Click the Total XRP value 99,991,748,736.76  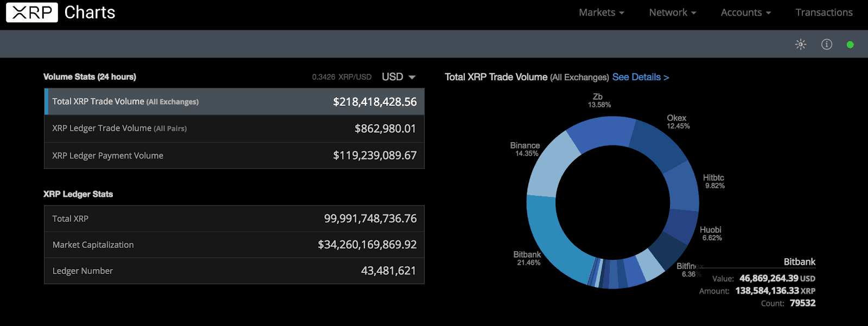pos(370,219)
